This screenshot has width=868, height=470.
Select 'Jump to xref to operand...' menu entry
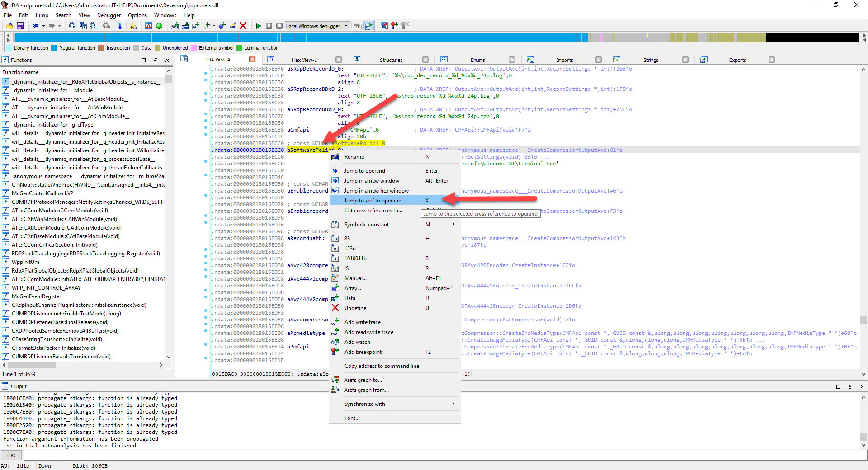coord(375,200)
